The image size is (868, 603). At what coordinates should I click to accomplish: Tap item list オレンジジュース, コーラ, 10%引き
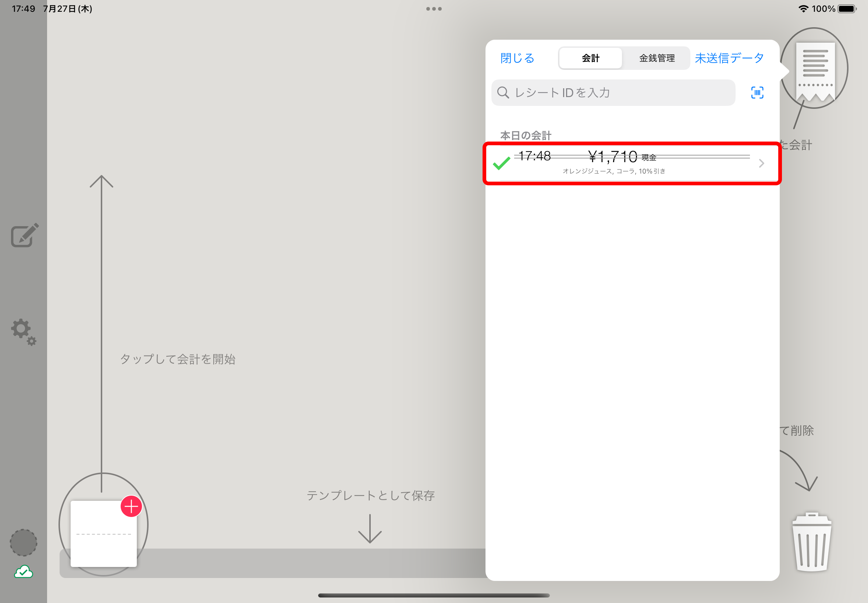click(x=614, y=171)
